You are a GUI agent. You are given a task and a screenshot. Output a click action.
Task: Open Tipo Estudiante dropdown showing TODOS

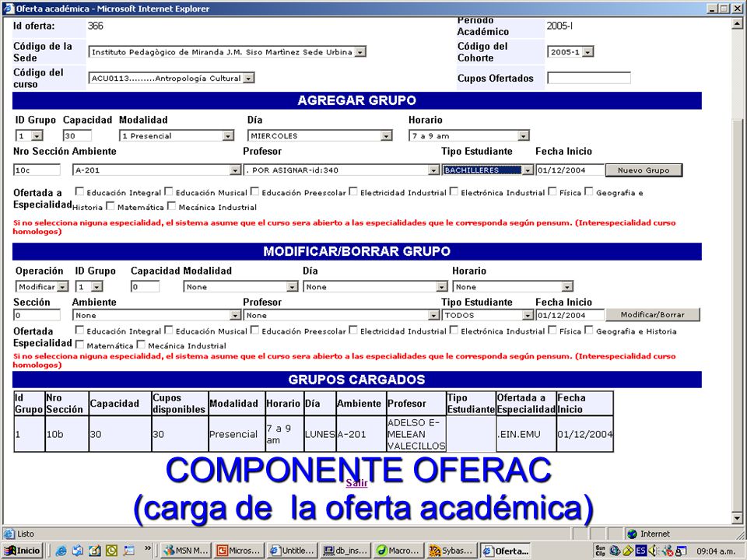click(487, 315)
